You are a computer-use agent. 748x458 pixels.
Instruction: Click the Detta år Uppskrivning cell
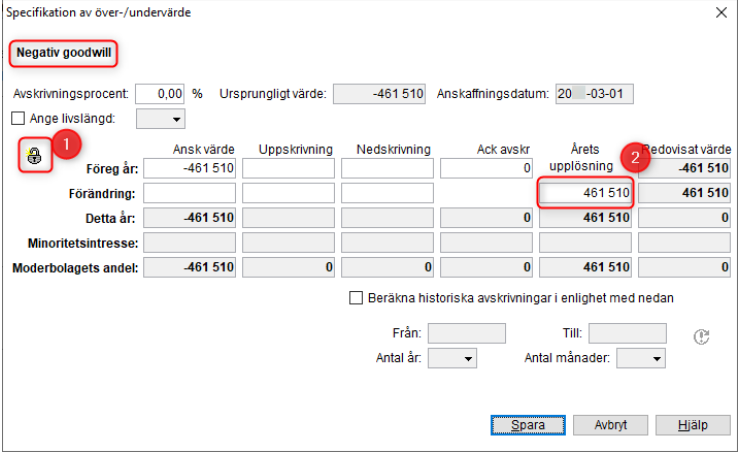289,218
